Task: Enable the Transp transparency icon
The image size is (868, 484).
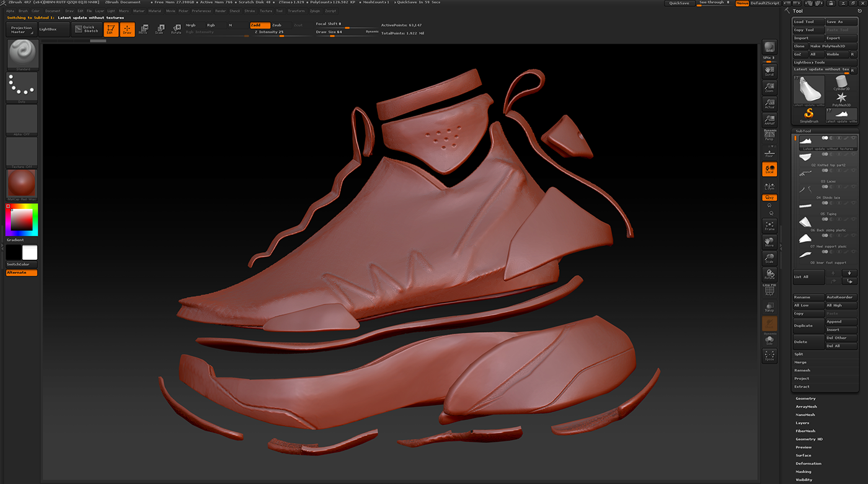Action: click(x=769, y=307)
